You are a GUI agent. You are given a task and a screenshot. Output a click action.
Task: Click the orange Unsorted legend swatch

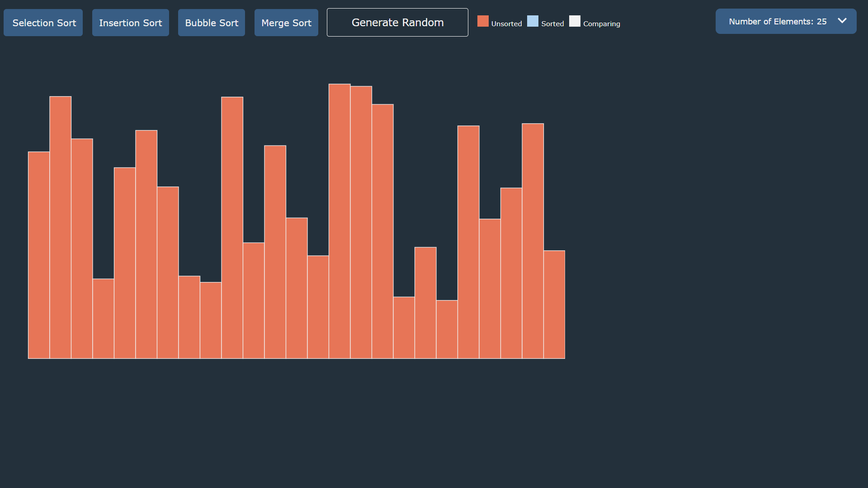(483, 21)
